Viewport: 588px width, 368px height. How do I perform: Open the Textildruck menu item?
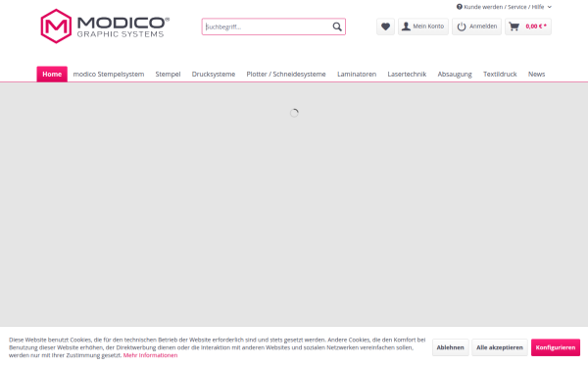pos(500,74)
